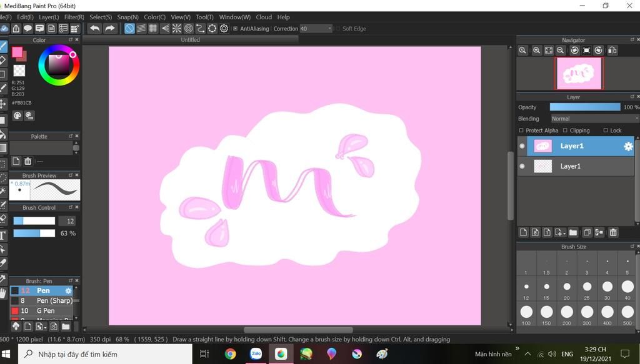Select the Pen (Sharp) brush

pos(42,300)
